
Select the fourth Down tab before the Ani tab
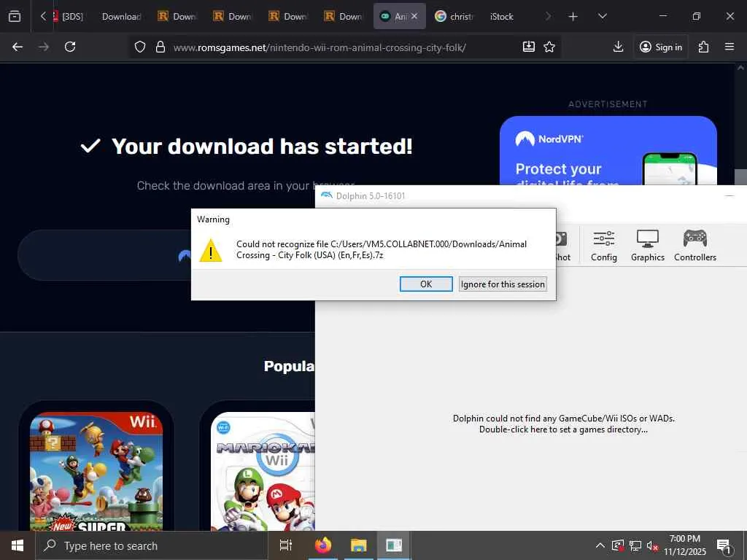point(344,16)
